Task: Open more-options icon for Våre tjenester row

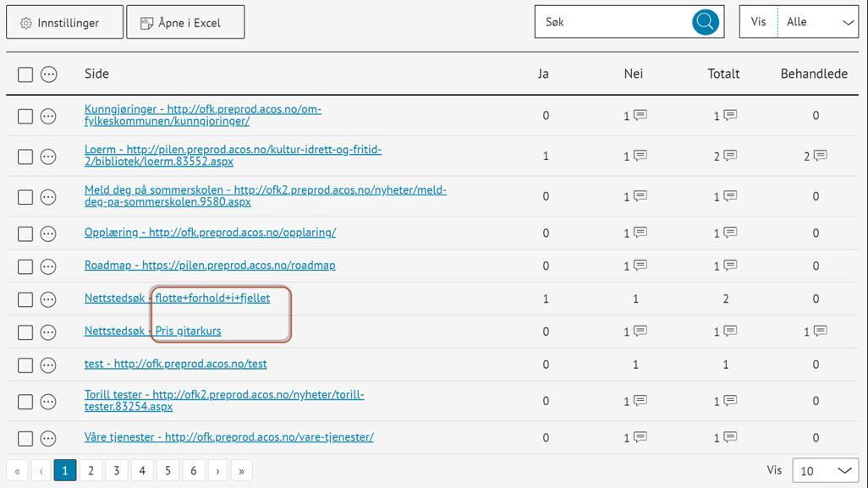Action: (49, 438)
